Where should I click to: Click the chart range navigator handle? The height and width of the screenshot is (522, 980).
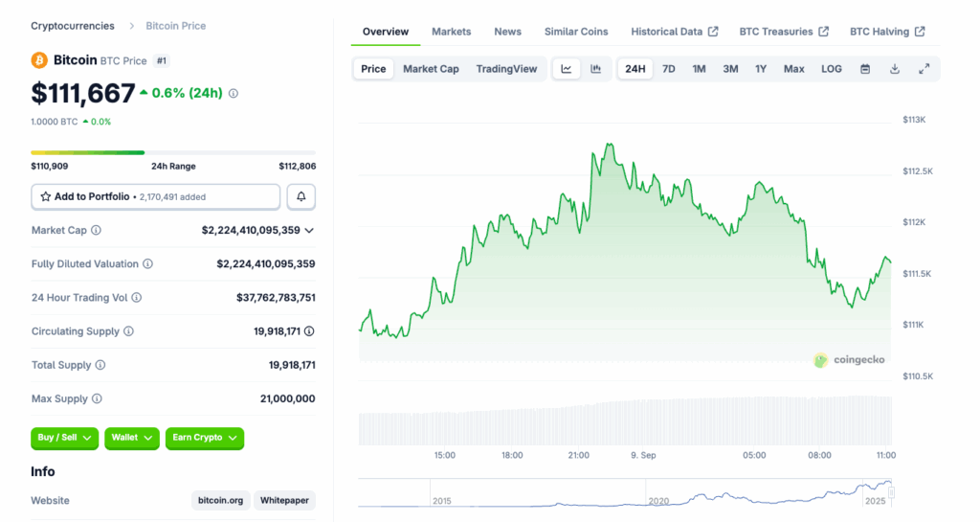point(891,492)
